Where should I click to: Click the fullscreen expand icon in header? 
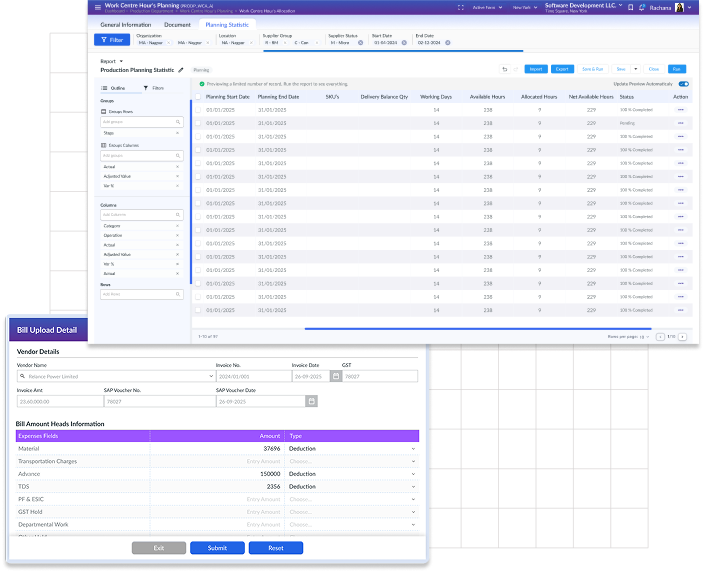(460, 8)
